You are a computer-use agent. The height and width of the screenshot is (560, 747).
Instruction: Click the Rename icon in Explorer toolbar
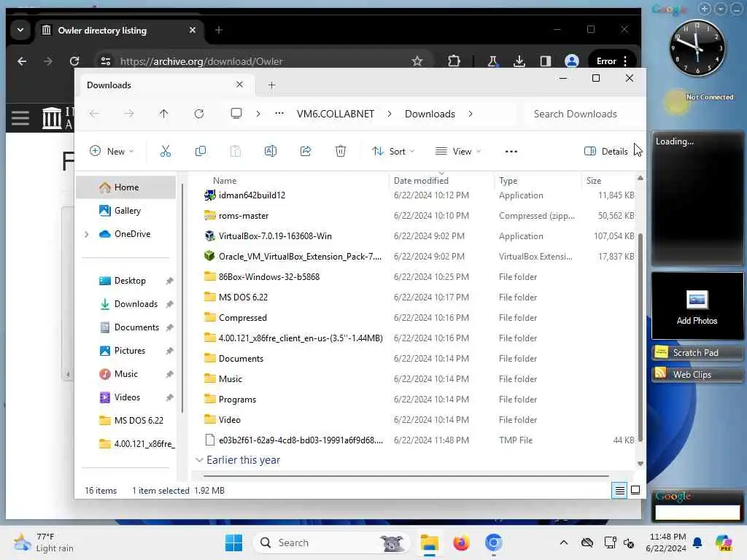click(270, 152)
